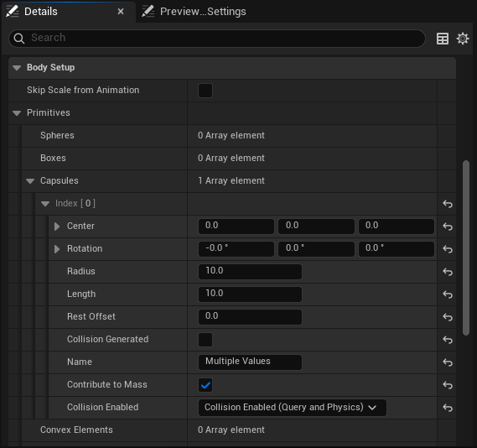Click the Center X value field
Image resolution: width=477 pixels, height=448 pixels.
pos(236,227)
